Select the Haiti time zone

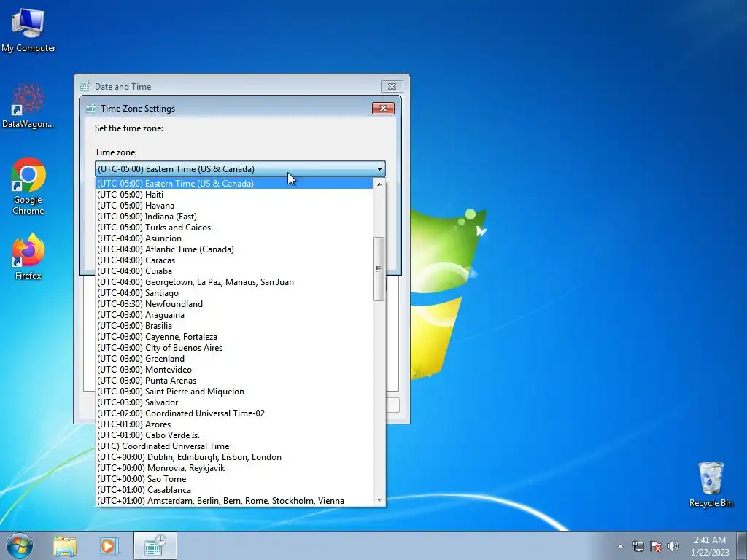(x=234, y=194)
